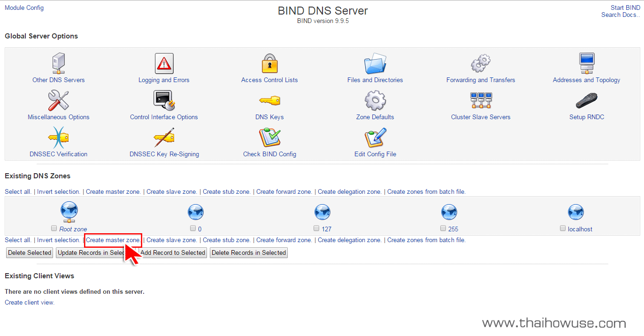Image resolution: width=644 pixels, height=336 pixels.
Task: Click lower Create zones from batch file link
Action: 426,240
